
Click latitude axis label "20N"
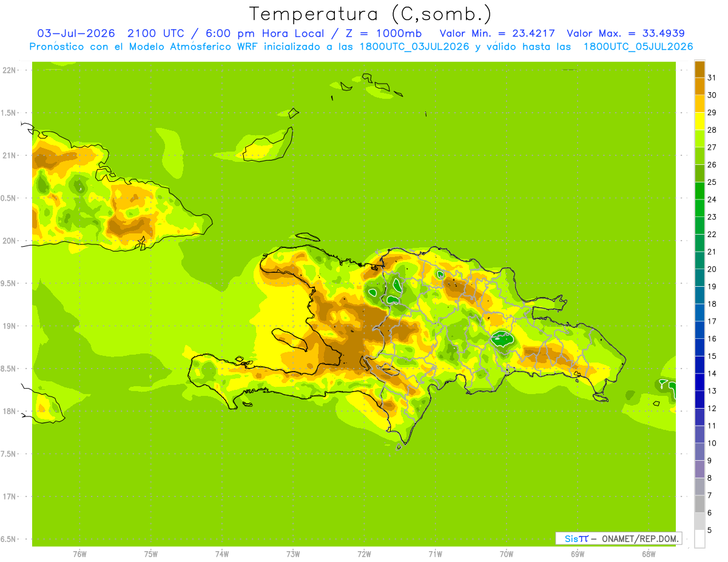[9, 241]
